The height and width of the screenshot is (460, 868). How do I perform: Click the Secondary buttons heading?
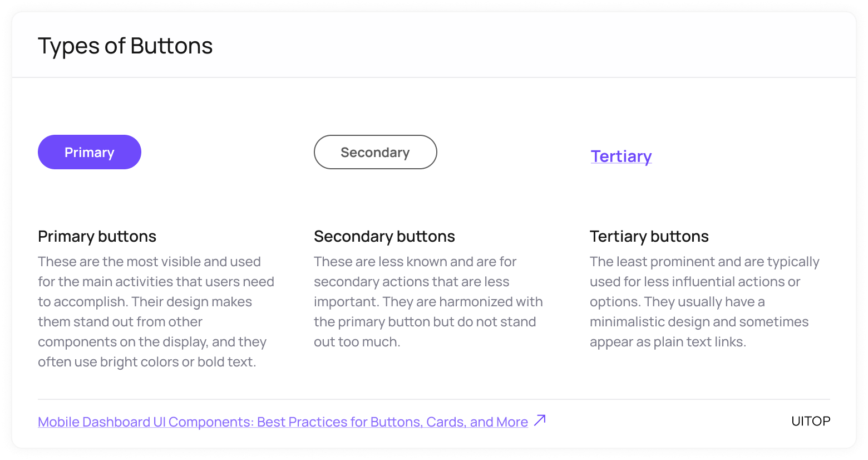coord(384,236)
